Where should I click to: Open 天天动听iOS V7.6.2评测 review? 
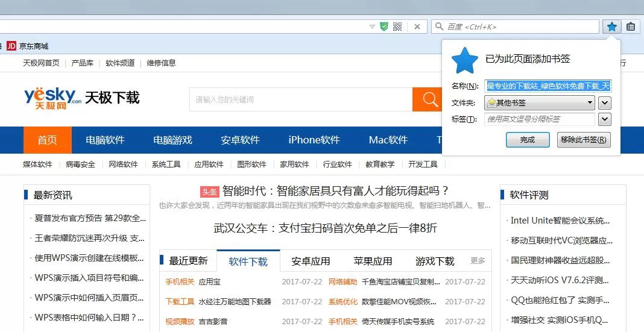point(560,280)
